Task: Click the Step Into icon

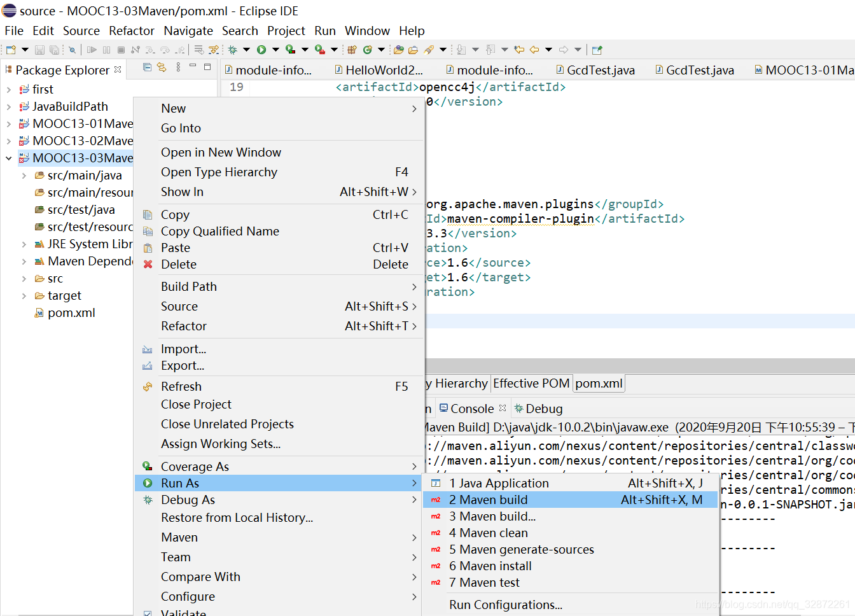Action: tap(150, 50)
